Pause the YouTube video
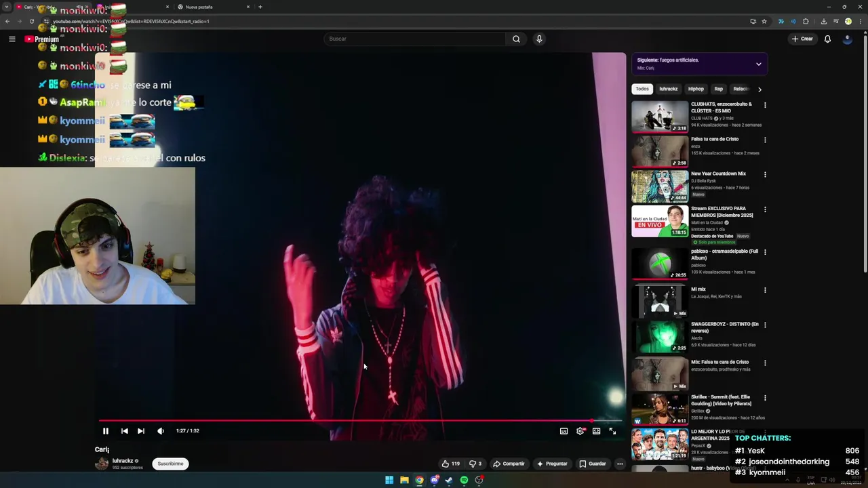Image resolution: width=868 pixels, height=488 pixels. click(x=106, y=431)
